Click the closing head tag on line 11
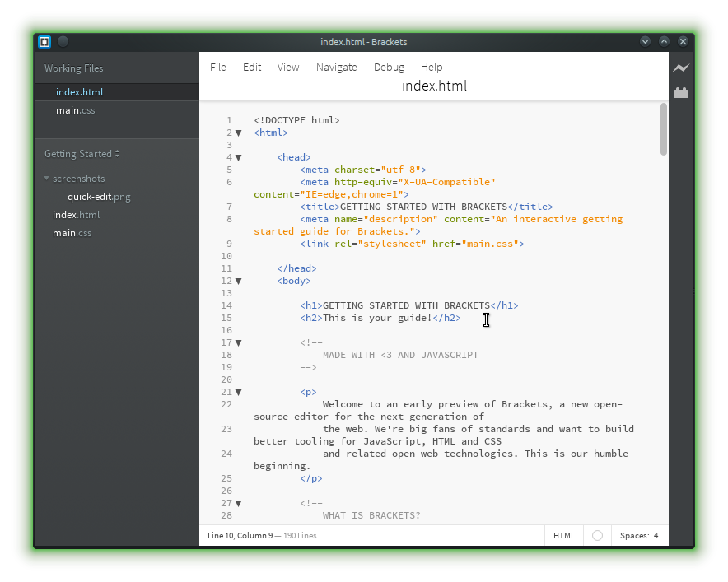This screenshot has width=728, height=582. click(x=296, y=268)
